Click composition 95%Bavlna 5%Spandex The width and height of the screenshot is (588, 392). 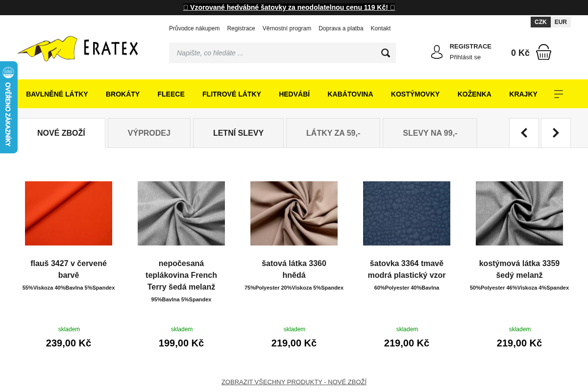(181, 299)
